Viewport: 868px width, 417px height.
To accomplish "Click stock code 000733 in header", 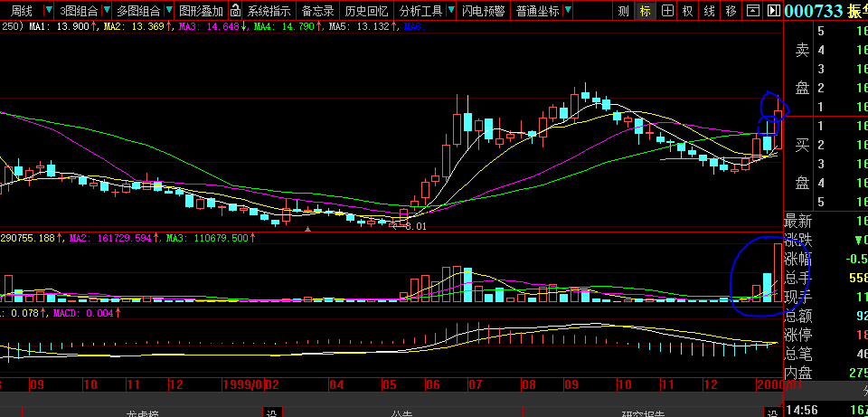I will coord(813,11).
